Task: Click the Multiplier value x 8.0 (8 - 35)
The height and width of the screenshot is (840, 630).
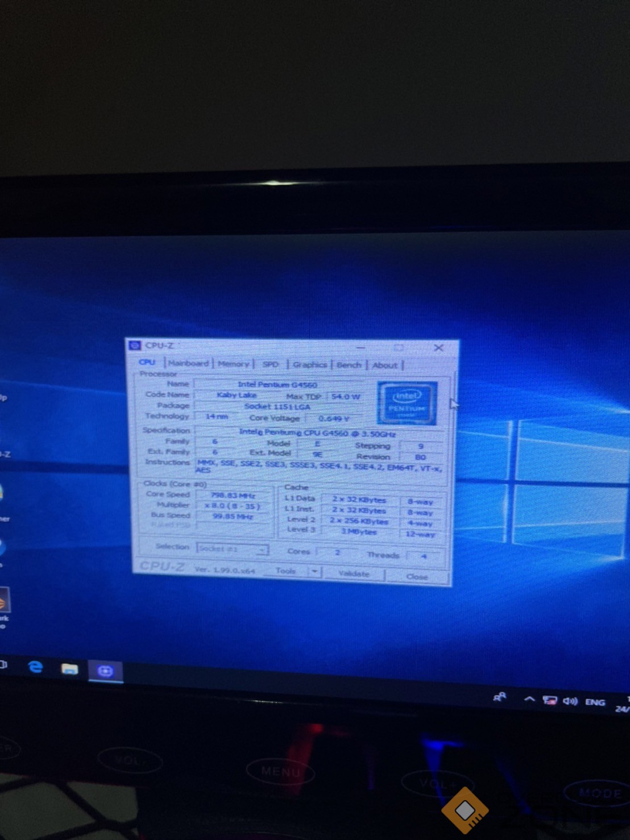Action: pyautogui.click(x=233, y=506)
